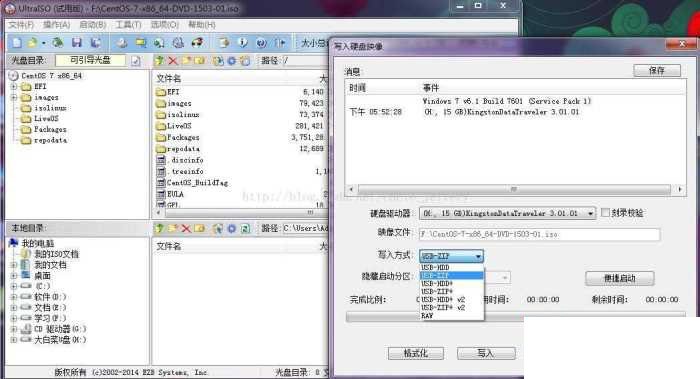Image resolution: width=700 pixels, height=379 pixels.
Task: Open the 选项(O) menu
Action: click(x=164, y=25)
